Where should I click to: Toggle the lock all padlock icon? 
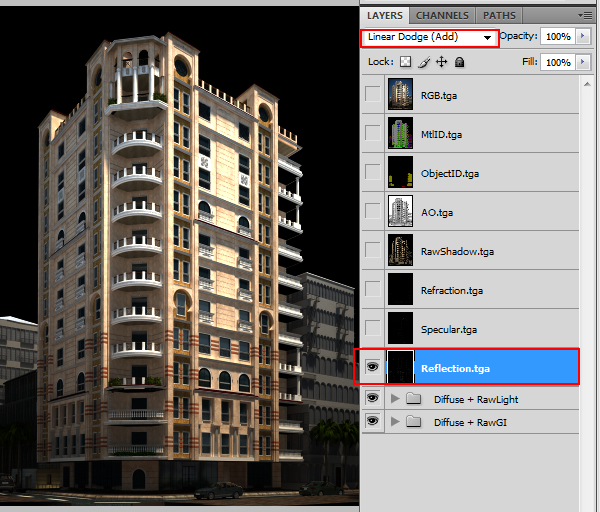point(460,62)
